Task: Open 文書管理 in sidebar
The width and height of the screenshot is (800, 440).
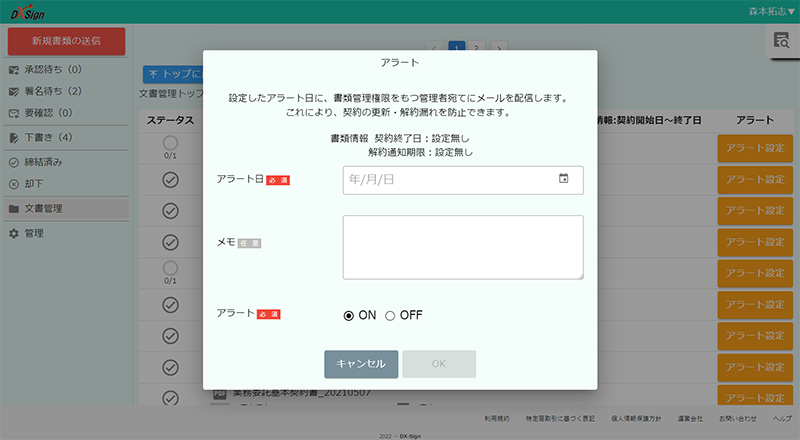Action: click(x=66, y=208)
